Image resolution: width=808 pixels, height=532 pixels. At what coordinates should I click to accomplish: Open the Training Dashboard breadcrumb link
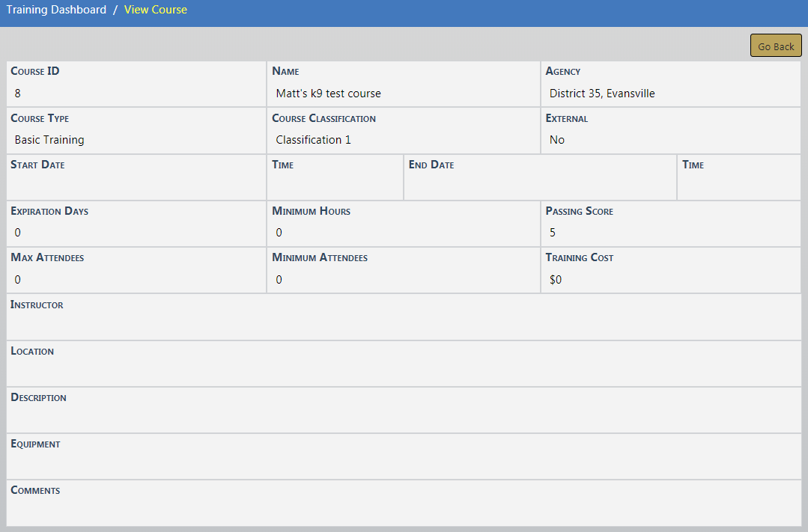coord(56,10)
